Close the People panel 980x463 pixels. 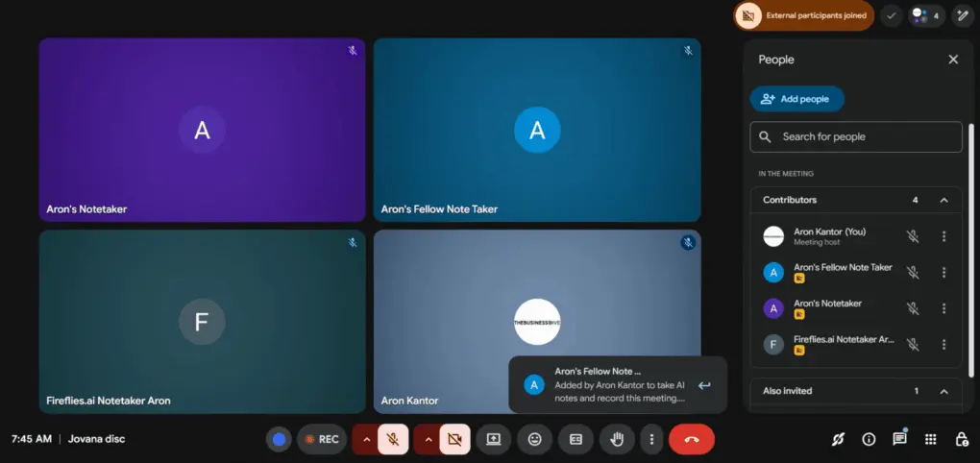(953, 60)
